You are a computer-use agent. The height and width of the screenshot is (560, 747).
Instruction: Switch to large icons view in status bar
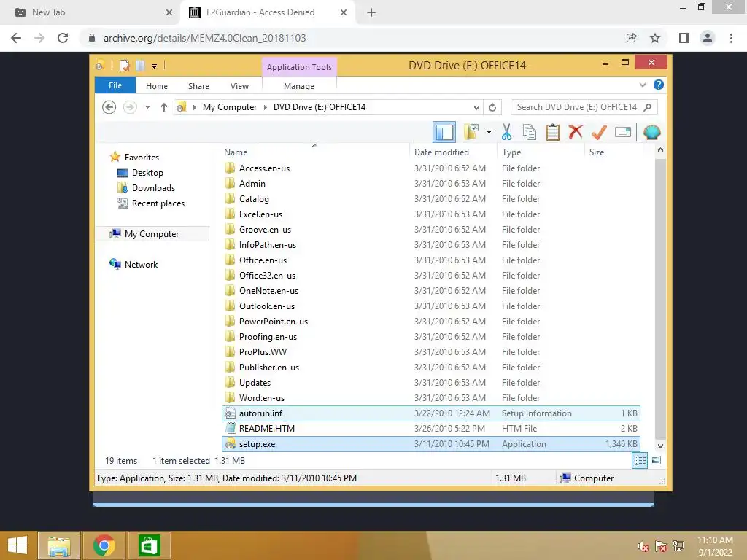click(x=656, y=461)
